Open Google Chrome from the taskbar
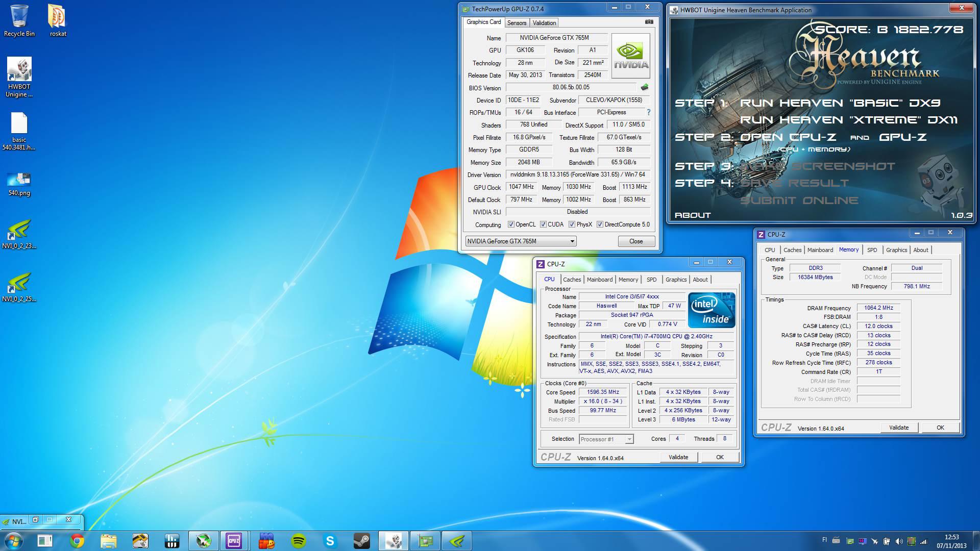Viewport: 980px width, 551px height. (x=77, y=541)
